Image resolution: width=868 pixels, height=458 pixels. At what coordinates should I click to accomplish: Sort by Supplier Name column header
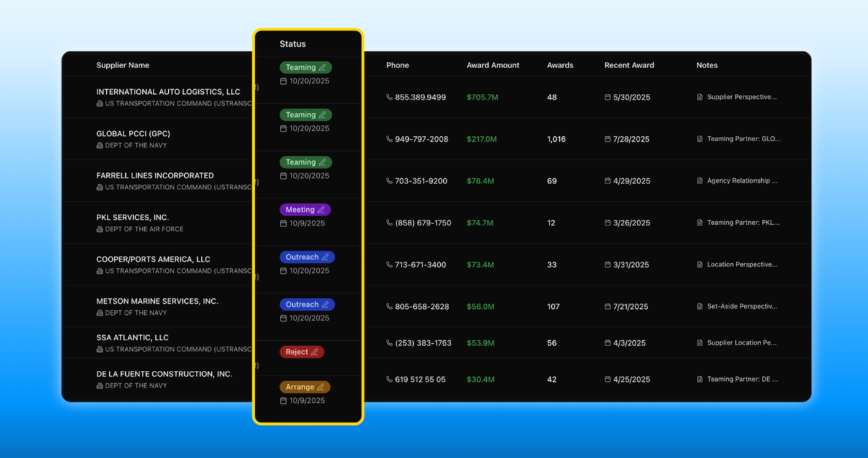coord(123,65)
